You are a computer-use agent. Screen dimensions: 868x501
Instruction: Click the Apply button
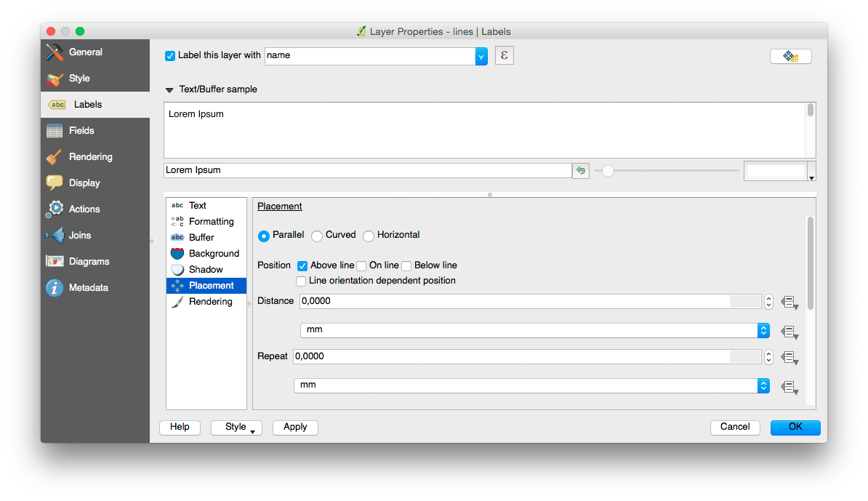tap(295, 428)
